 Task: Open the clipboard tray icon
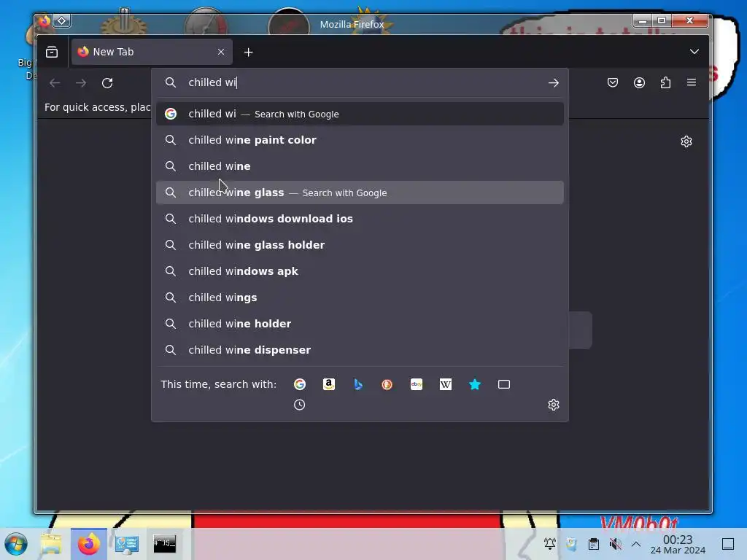(594, 544)
